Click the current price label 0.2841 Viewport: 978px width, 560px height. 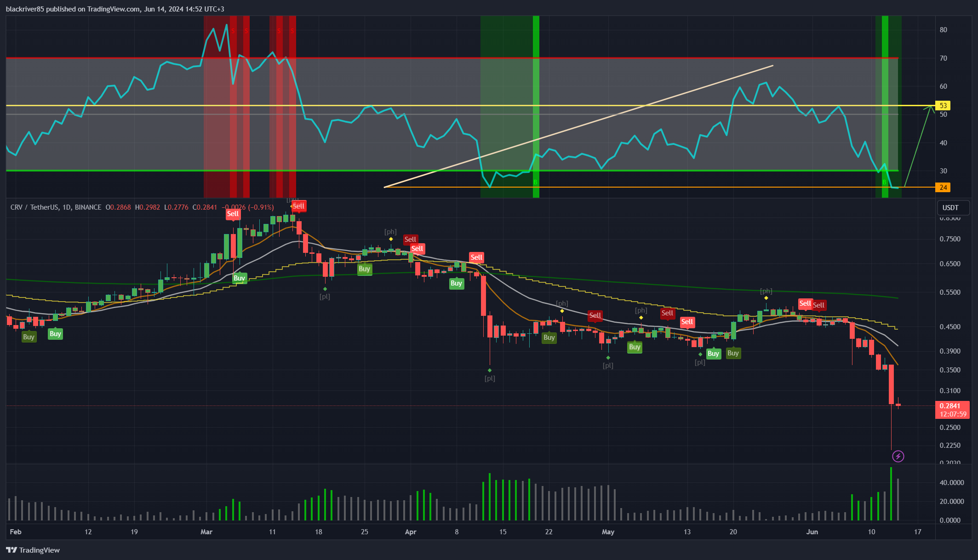tap(950, 406)
